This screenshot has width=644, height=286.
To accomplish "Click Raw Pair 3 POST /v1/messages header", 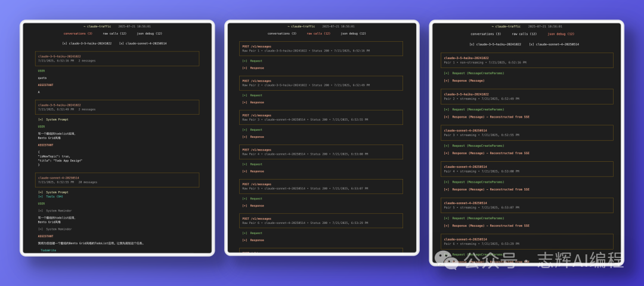I will click(x=321, y=117).
